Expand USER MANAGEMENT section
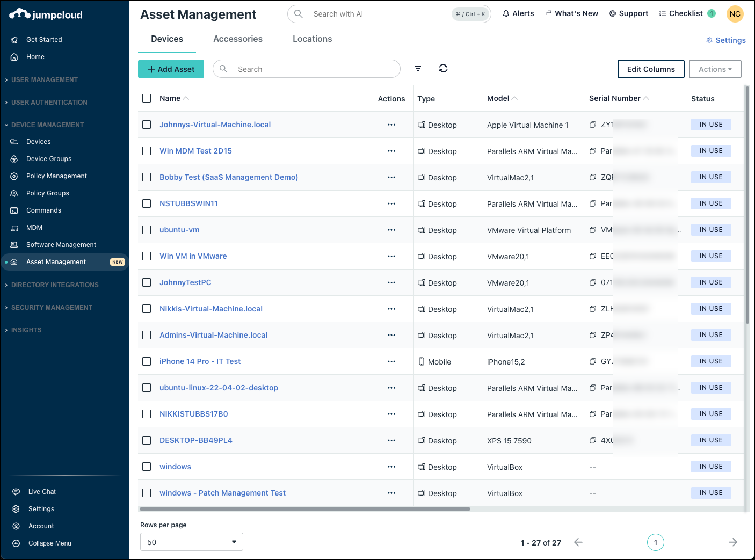755x560 pixels. pos(45,80)
